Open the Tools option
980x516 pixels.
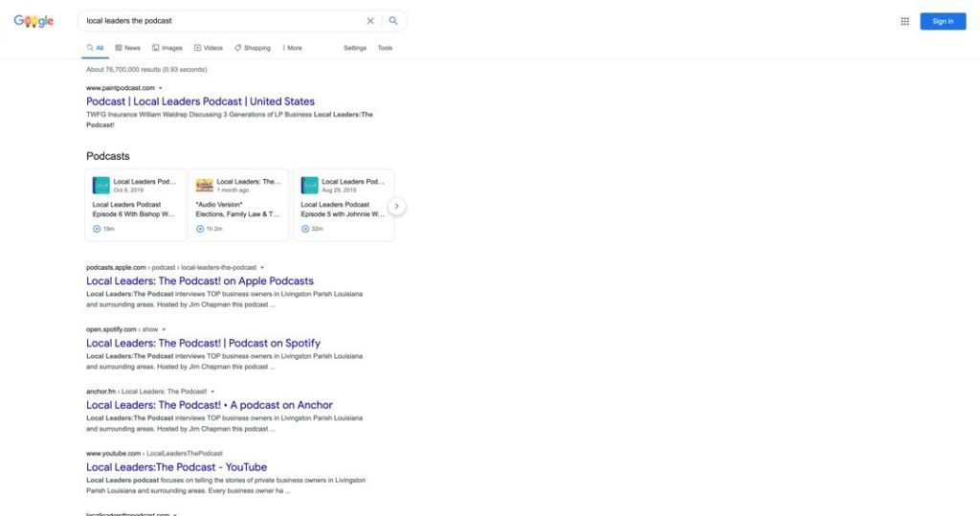(x=385, y=48)
